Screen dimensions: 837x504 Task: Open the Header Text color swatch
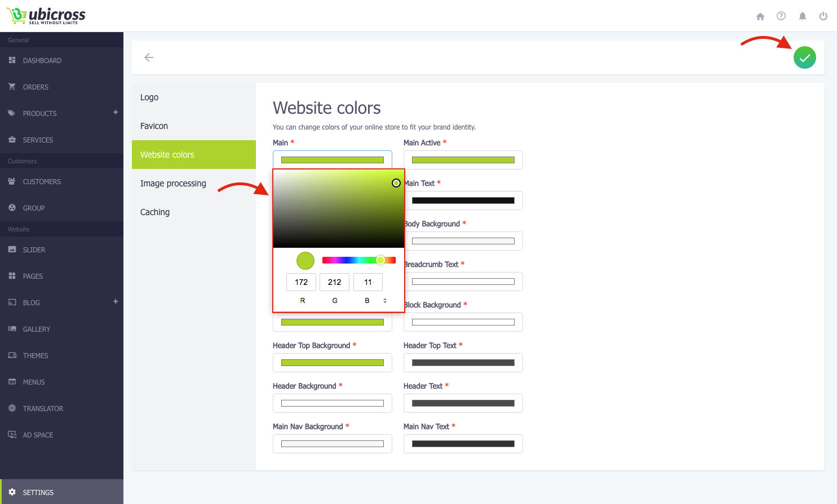[x=463, y=403]
